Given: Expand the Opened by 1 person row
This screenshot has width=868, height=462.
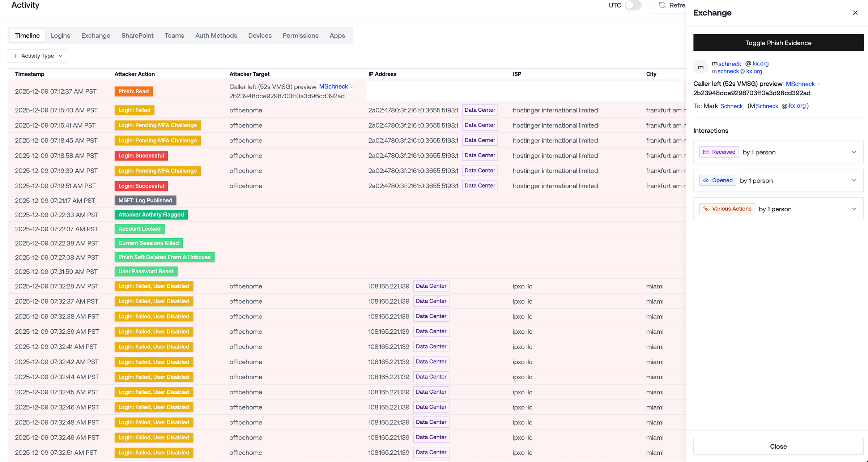Looking at the screenshot, I should (x=854, y=180).
